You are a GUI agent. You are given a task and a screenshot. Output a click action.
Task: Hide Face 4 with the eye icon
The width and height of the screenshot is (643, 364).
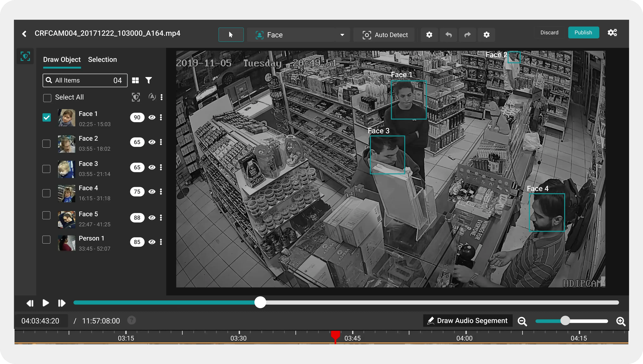coord(152,191)
